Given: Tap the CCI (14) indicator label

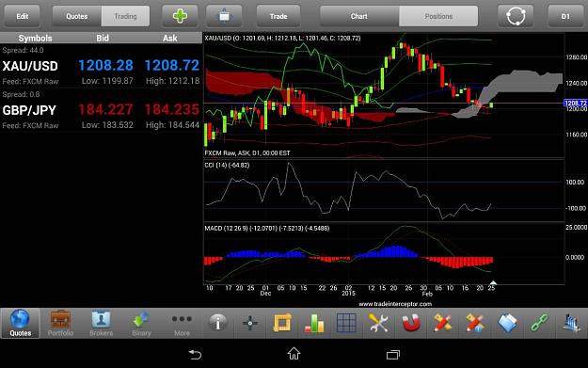Looking at the screenshot, I should pyautogui.click(x=227, y=165).
